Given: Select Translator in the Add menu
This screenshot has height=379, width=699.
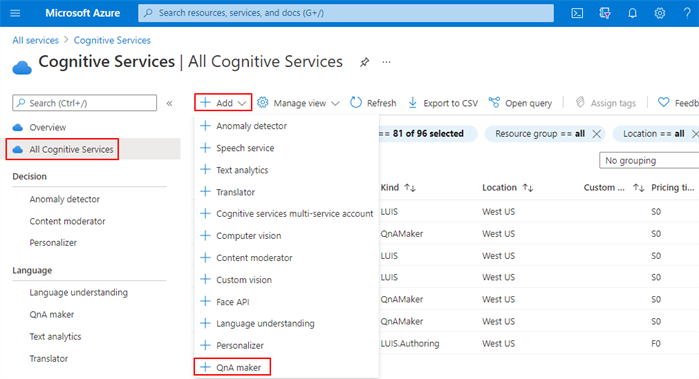Looking at the screenshot, I should point(235,192).
